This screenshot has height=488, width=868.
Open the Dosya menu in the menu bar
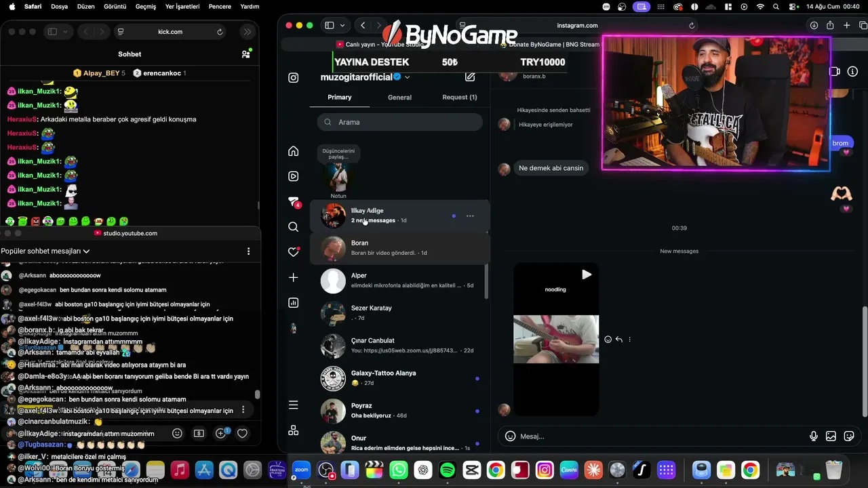pos(59,6)
